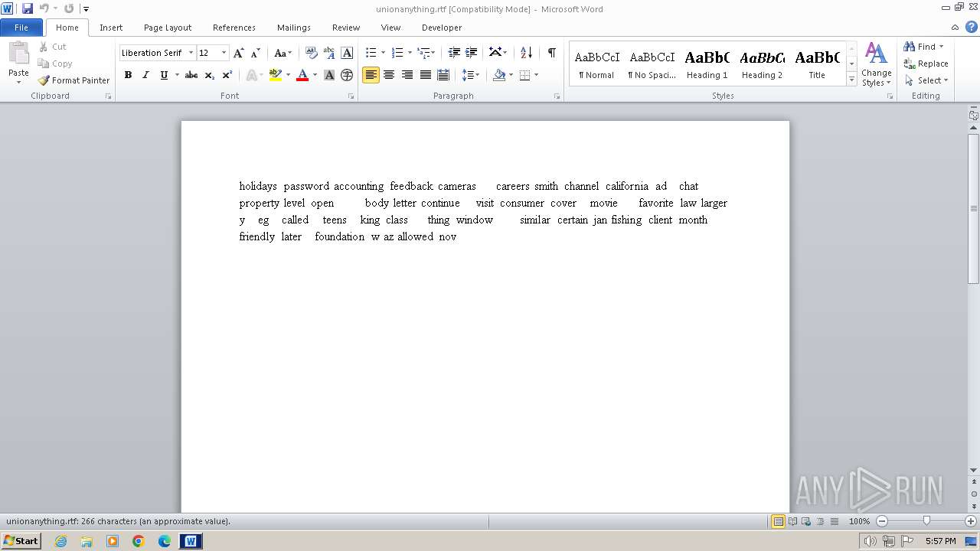Image resolution: width=980 pixels, height=551 pixels.
Task: Click the Enclose Characters icon
Action: (347, 75)
